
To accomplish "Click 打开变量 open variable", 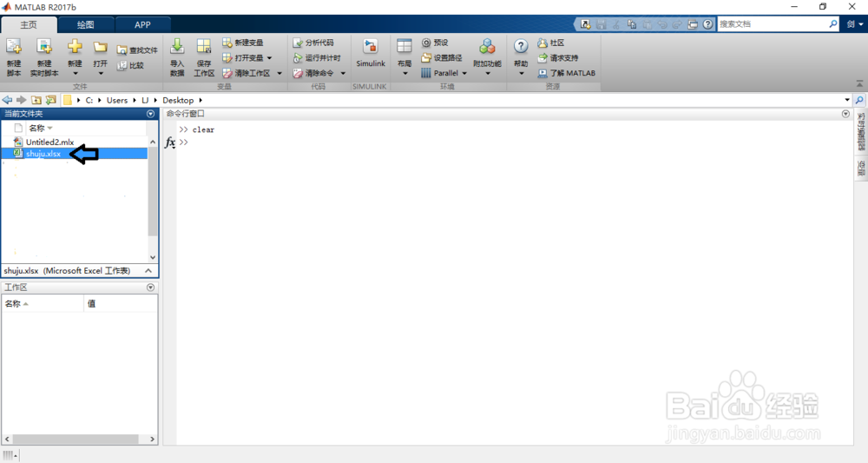I will click(242, 57).
